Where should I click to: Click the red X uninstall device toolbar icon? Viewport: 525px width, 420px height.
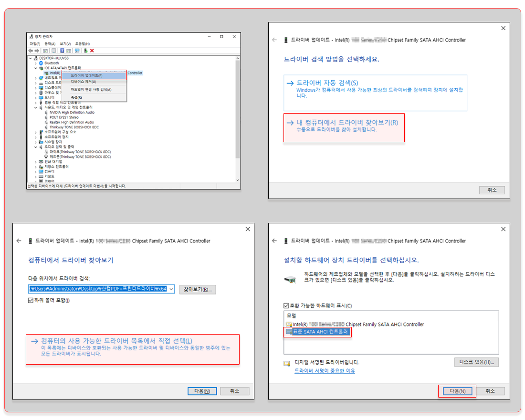pyautogui.click(x=91, y=50)
